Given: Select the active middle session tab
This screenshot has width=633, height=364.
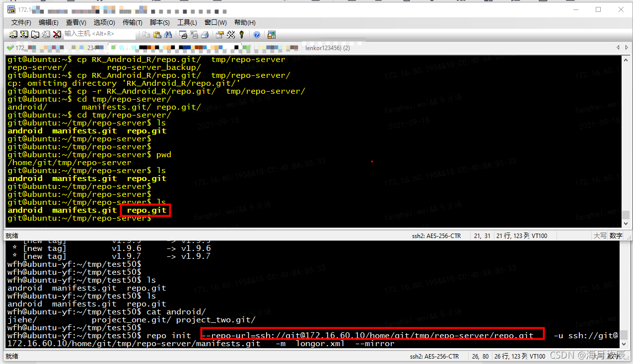Looking at the screenshot, I should pyautogui.click(x=175, y=48).
